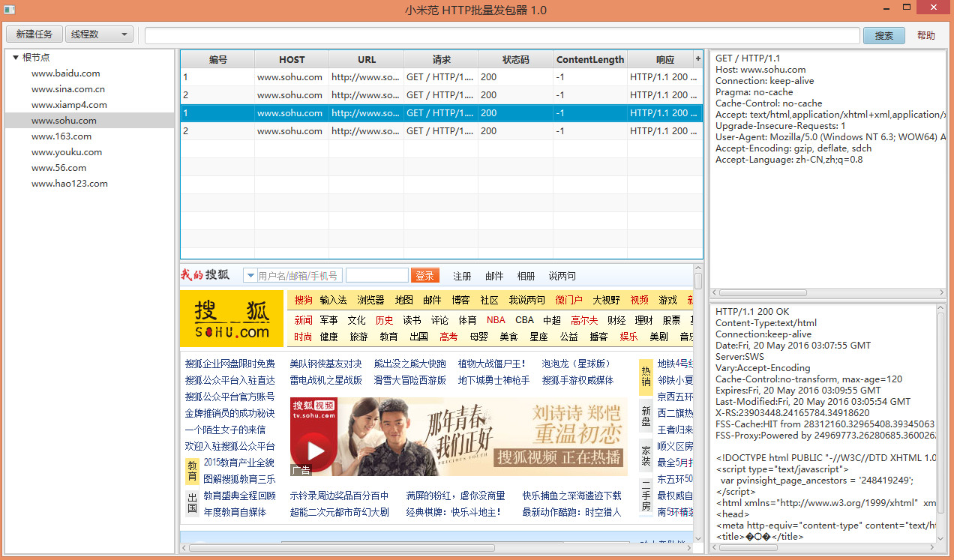Open the 相册 link

(526, 276)
